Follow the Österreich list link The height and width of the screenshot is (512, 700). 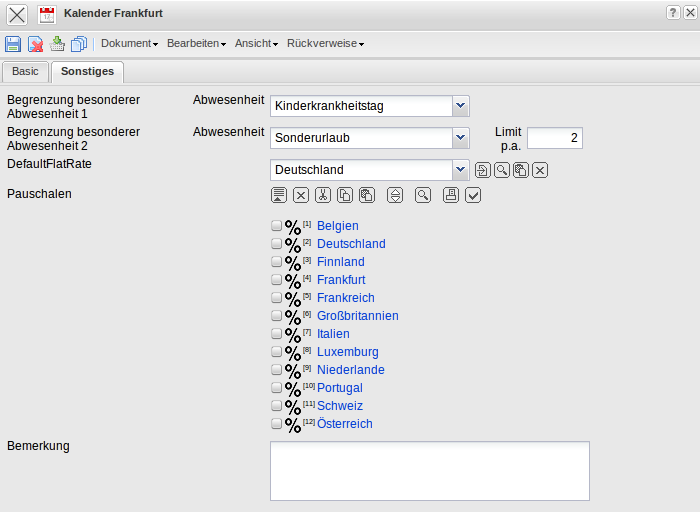click(344, 424)
